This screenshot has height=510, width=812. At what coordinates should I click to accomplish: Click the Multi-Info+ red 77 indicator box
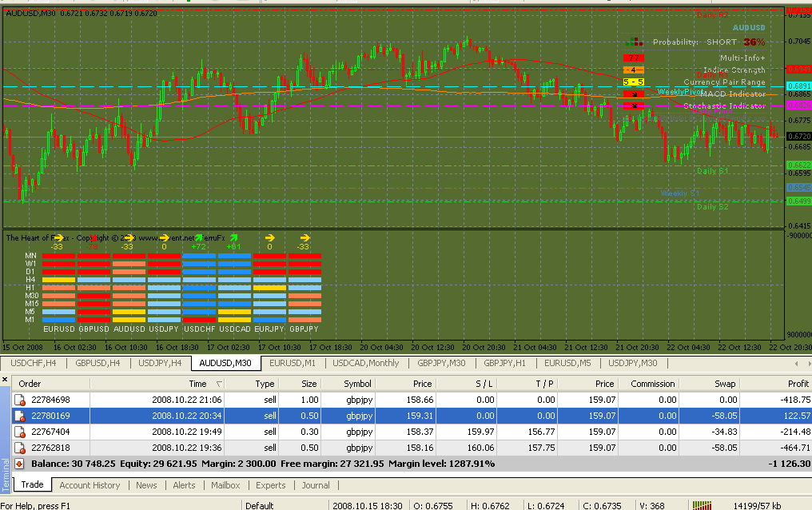point(633,58)
